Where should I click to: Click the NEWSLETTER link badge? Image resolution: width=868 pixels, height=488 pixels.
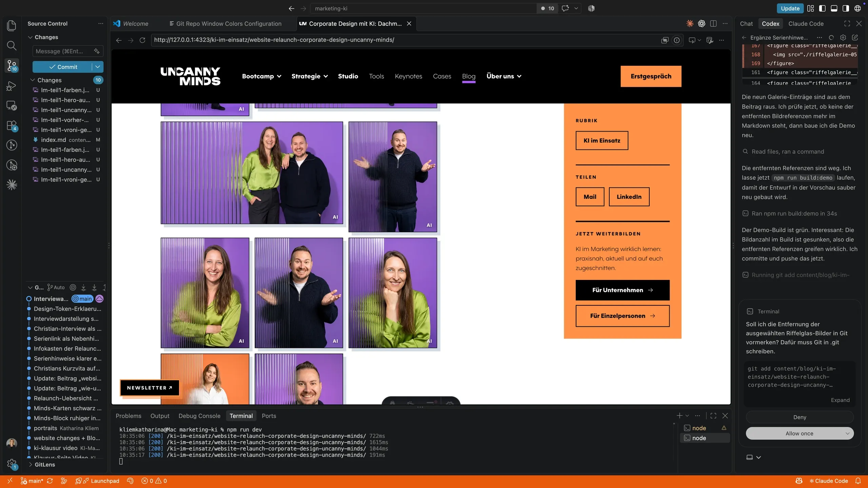coord(150,388)
